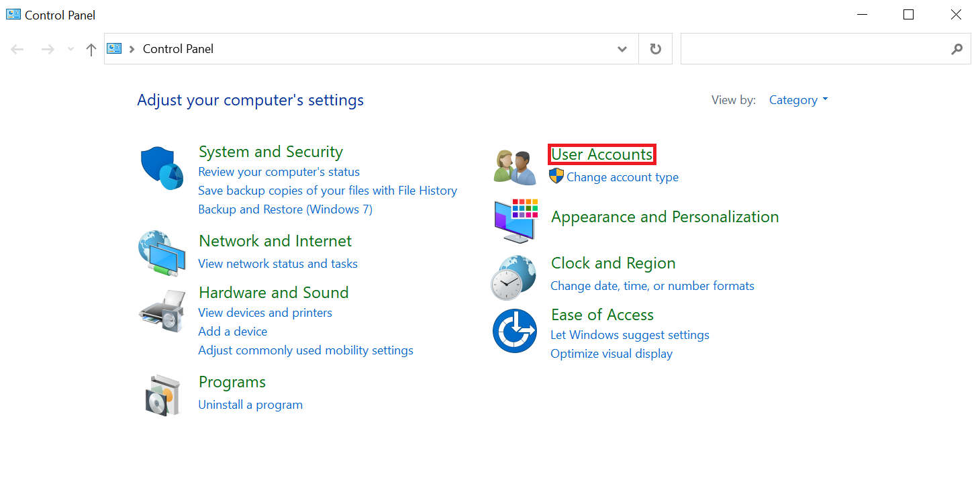Viewport: 980px width, 492px height.
Task: Click the Hardware and Sound printer icon
Action: tap(162, 311)
